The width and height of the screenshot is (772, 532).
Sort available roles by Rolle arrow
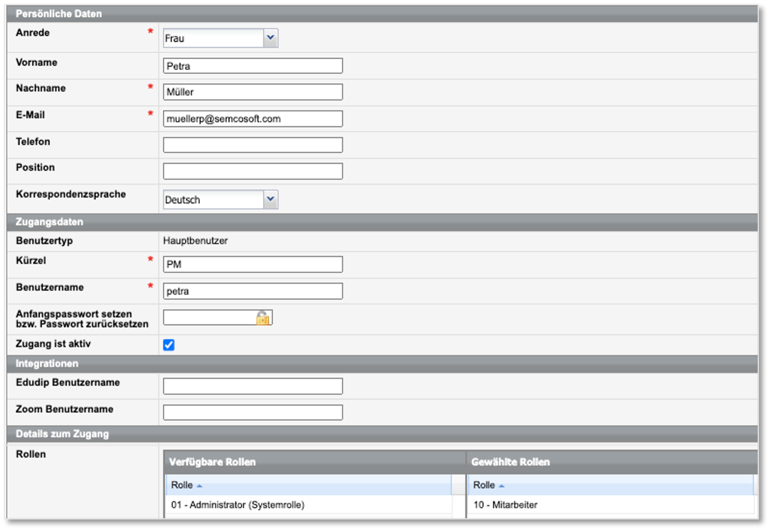pos(200,486)
